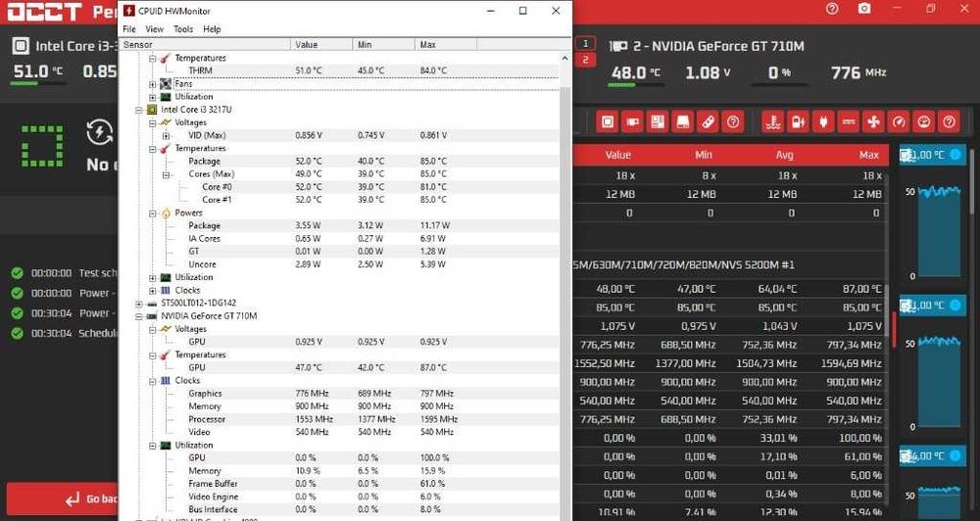980x521 pixels.
Task: Click the Intel Core i3 3217U chip icon
Action: (x=151, y=110)
